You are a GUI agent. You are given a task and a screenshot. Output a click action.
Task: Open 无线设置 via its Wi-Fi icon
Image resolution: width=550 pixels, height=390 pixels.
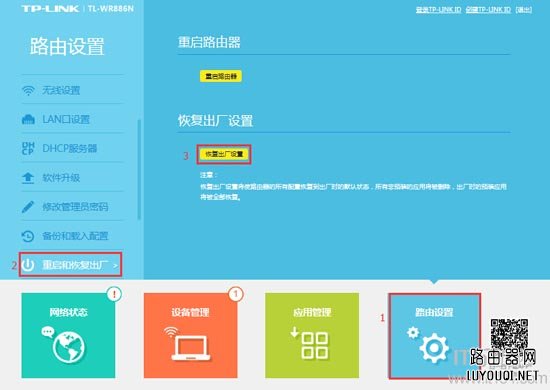point(28,90)
